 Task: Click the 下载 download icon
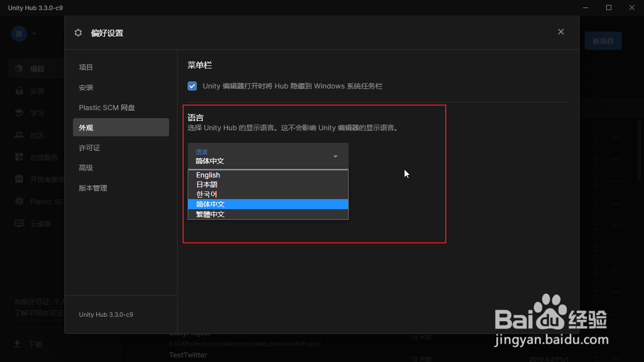coord(17,344)
